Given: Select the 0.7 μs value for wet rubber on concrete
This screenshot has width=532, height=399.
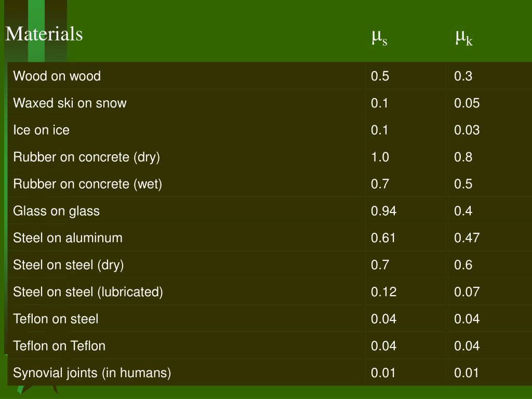Looking at the screenshot, I should coord(380,184).
